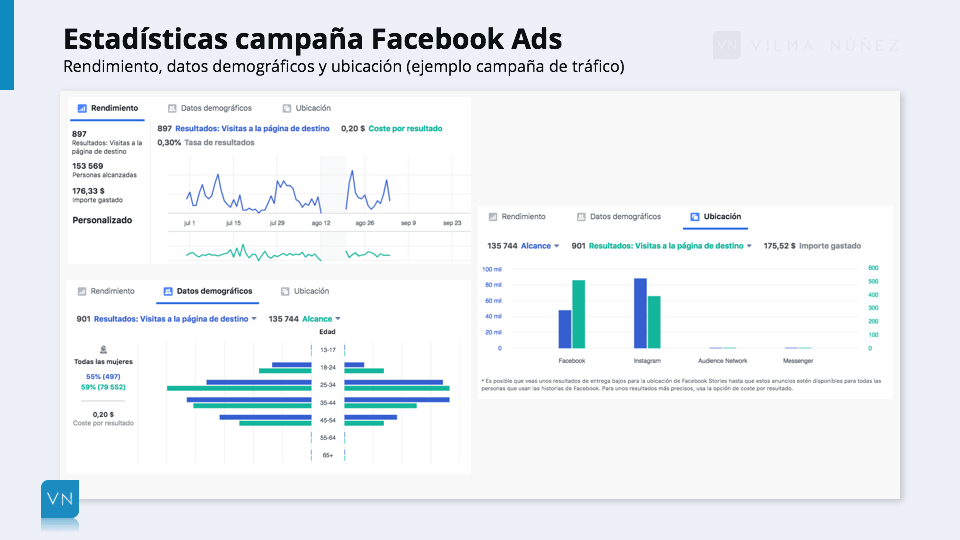Open Datos demográficos tab in location panel
The height and width of the screenshot is (540, 960).
[x=619, y=217]
